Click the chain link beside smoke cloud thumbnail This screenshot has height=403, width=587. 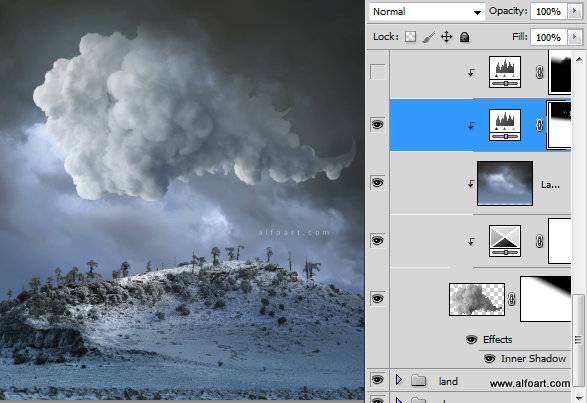512,299
